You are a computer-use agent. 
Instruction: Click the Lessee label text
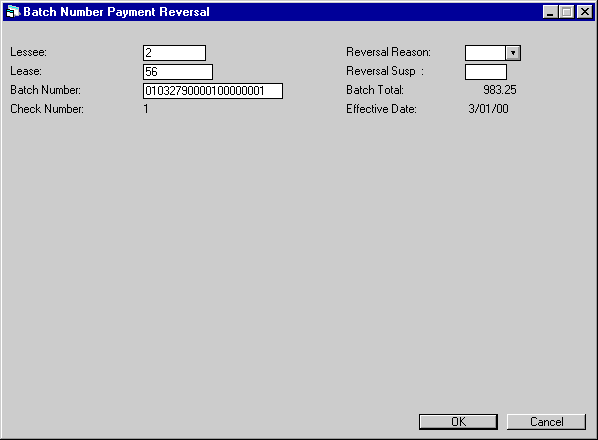28,52
